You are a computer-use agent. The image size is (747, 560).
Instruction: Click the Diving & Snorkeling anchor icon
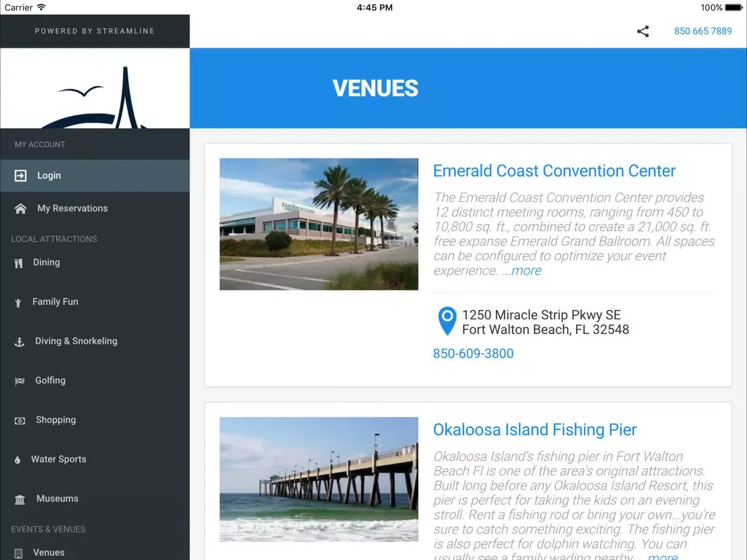[20, 342]
